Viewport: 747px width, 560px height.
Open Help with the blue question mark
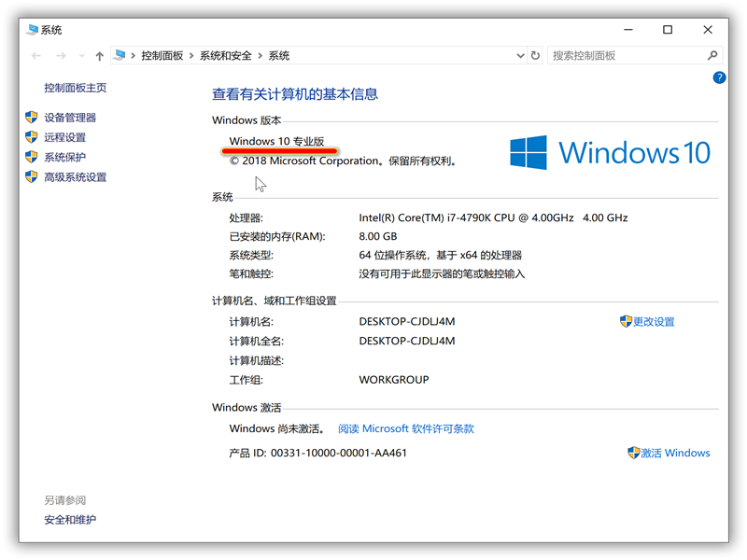719,77
